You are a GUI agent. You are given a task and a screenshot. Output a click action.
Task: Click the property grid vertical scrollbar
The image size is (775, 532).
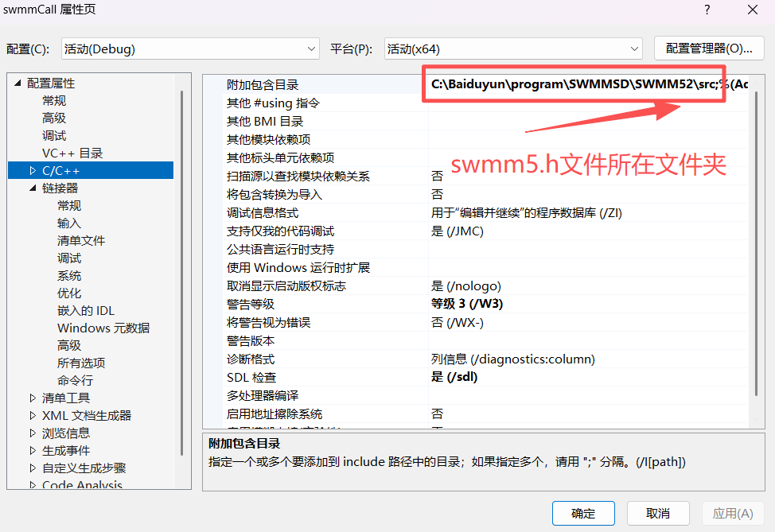[756, 244]
